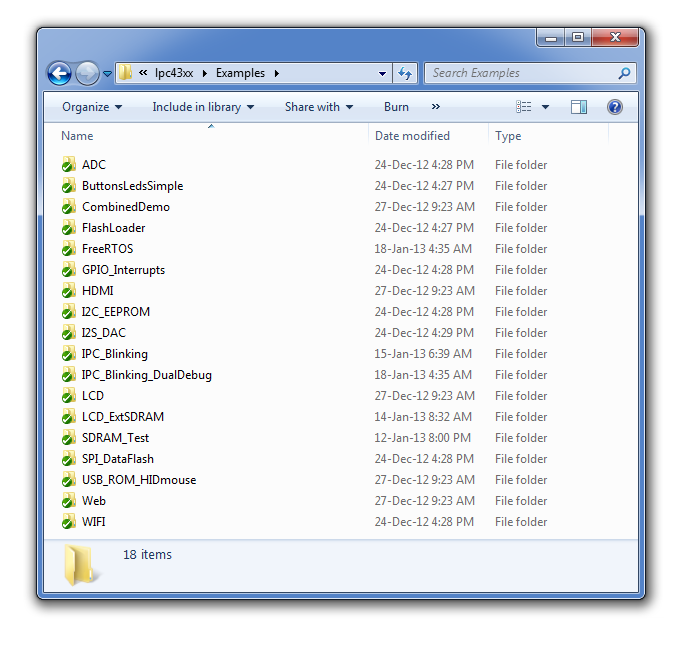This screenshot has height=646, width=688.
Task: Click the search magnifier icon
Action: (x=624, y=73)
